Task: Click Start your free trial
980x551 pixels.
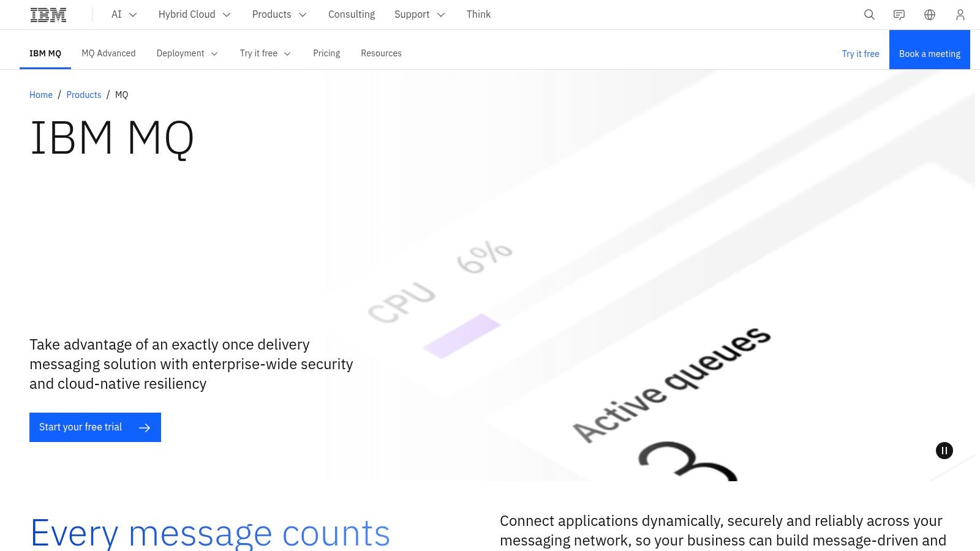Action: (x=80, y=427)
